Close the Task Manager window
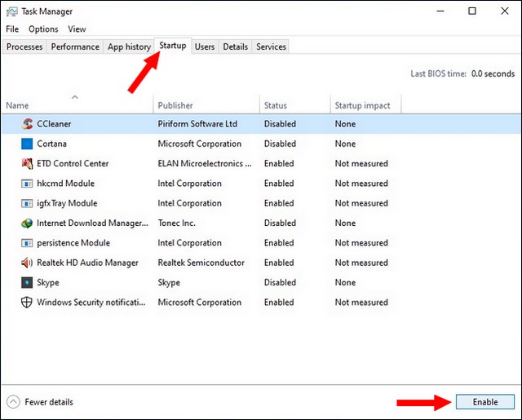This screenshot has width=522, height=420. point(505,11)
